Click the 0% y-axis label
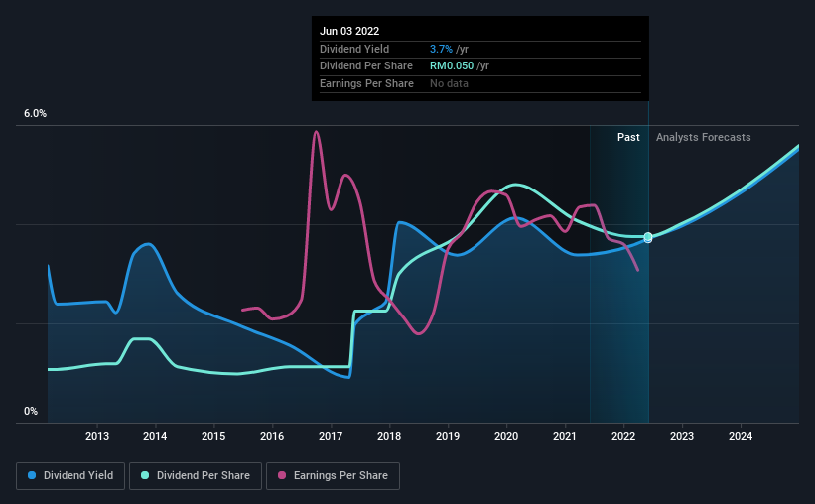This screenshot has width=815, height=504. 31,411
